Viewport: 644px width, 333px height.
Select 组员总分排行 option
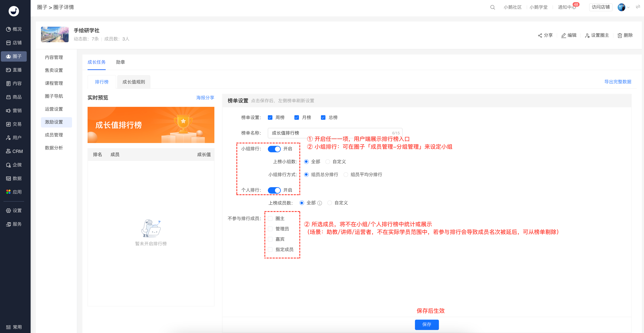point(306,175)
